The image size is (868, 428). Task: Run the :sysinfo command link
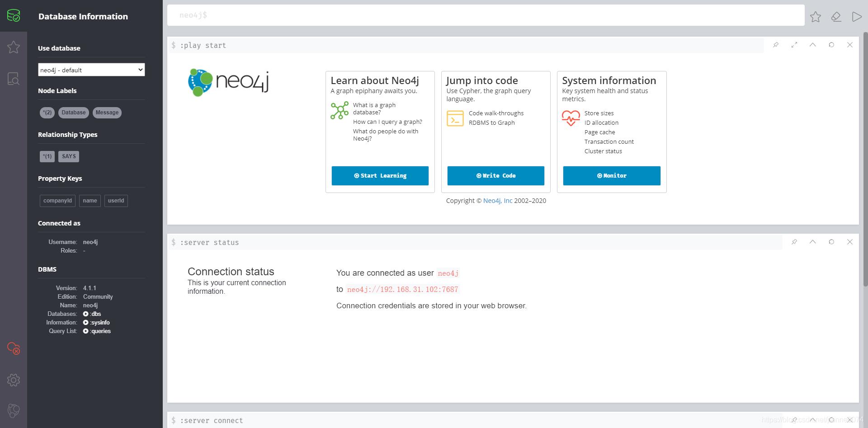[x=96, y=322]
